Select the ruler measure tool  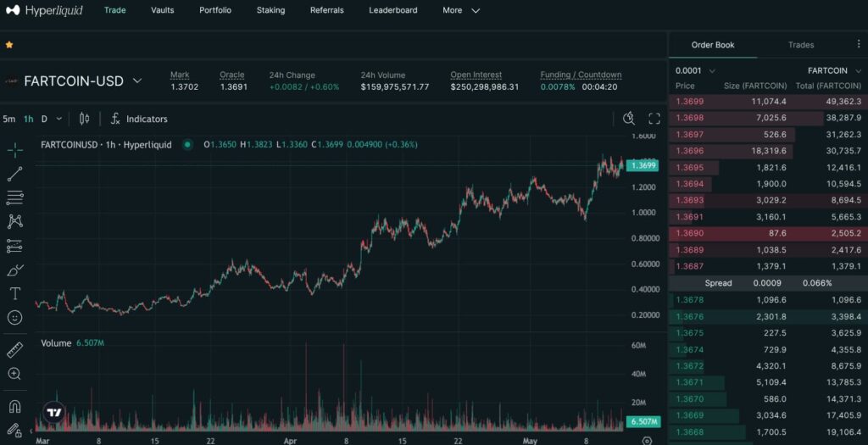coord(15,349)
